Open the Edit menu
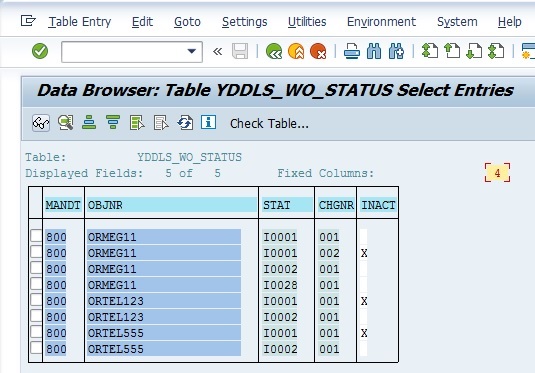535x373 pixels. [x=142, y=22]
